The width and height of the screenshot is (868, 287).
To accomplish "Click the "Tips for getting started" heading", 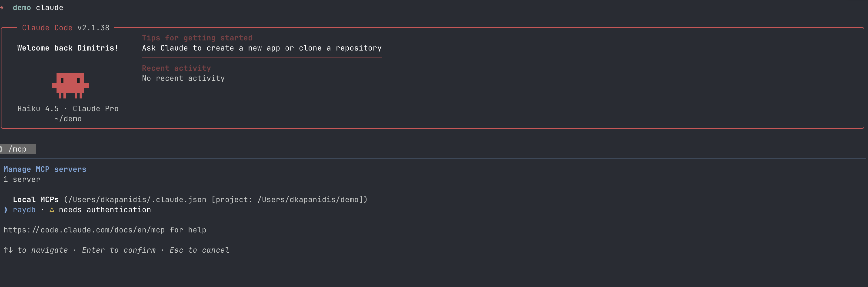I will [197, 38].
